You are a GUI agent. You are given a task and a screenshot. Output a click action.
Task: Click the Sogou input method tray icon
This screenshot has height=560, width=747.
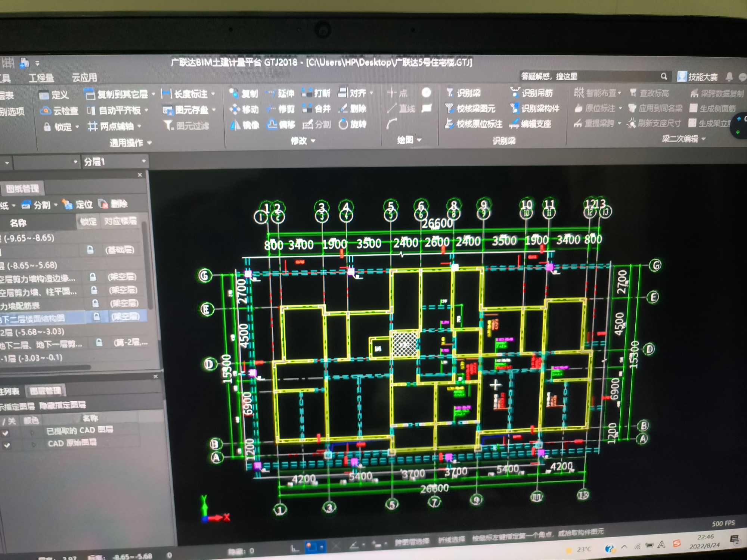676,544
